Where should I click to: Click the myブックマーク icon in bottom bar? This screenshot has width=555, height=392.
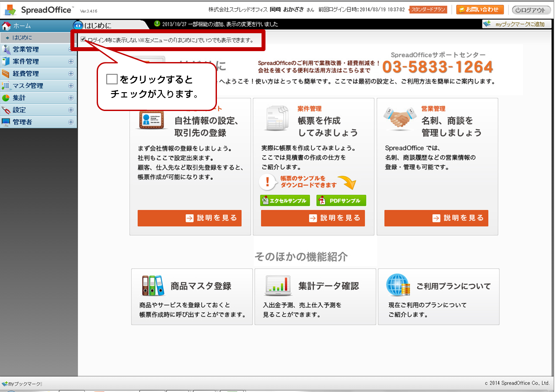point(5,383)
